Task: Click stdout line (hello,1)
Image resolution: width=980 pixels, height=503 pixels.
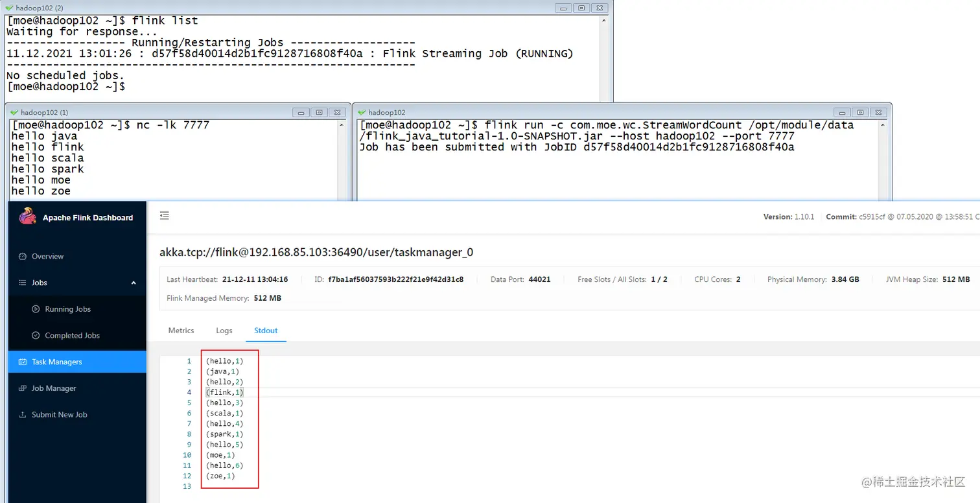Action: pyautogui.click(x=224, y=361)
